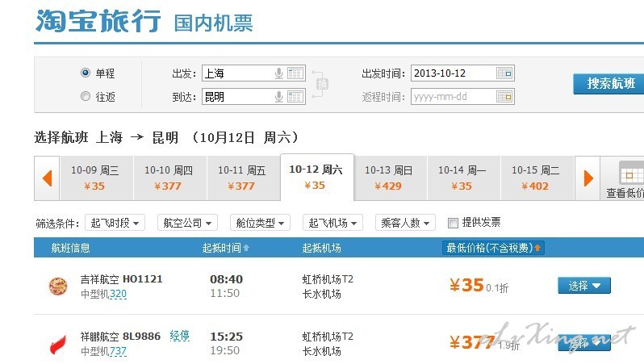644x364 pixels.
Task: Select 单程 one-way radio button
Action: (x=86, y=73)
